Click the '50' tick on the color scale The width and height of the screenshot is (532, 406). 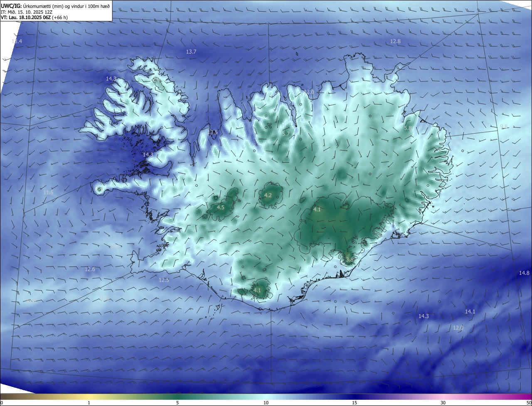(529, 403)
